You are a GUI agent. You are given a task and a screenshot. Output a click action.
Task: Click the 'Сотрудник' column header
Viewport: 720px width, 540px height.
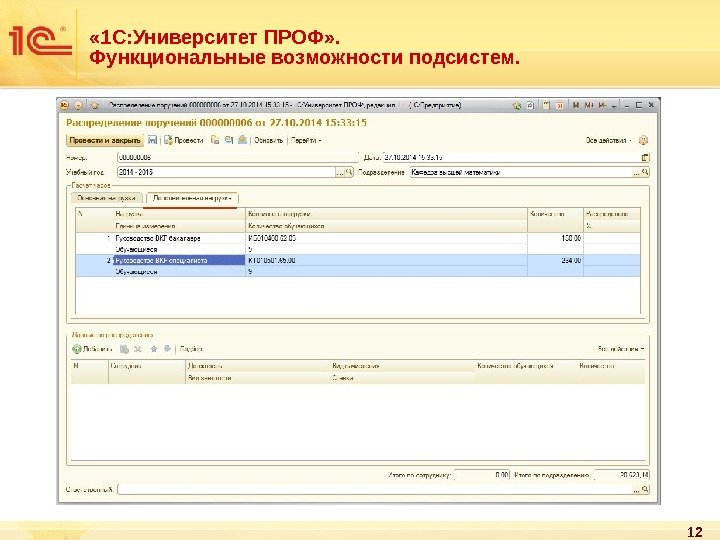click(x=146, y=366)
